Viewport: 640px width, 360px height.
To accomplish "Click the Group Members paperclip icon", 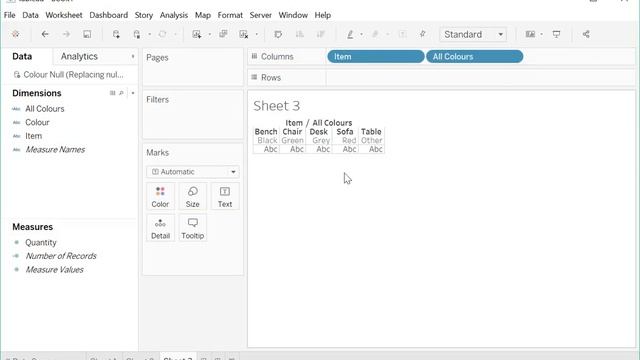I will [375, 34].
